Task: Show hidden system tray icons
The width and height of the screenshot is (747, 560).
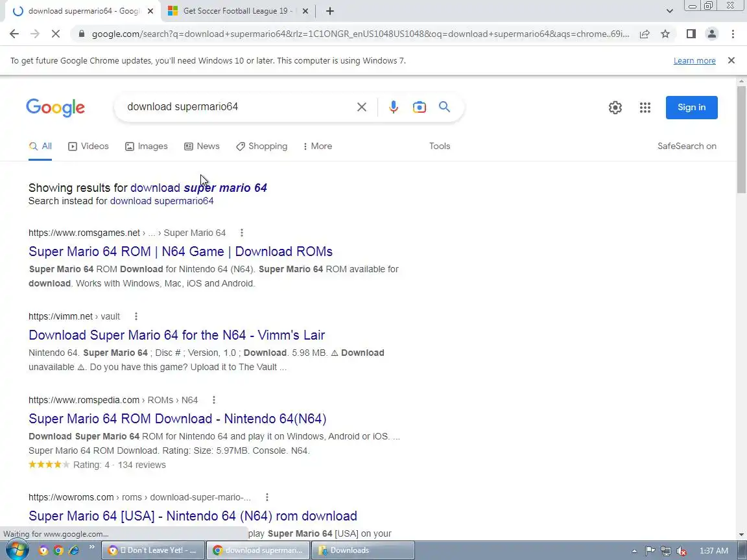Action: coord(634,551)
